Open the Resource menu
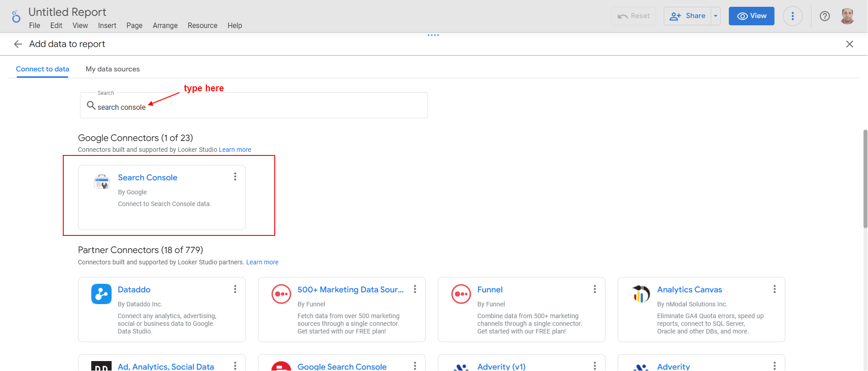868x371 pixels. [202, 25]
